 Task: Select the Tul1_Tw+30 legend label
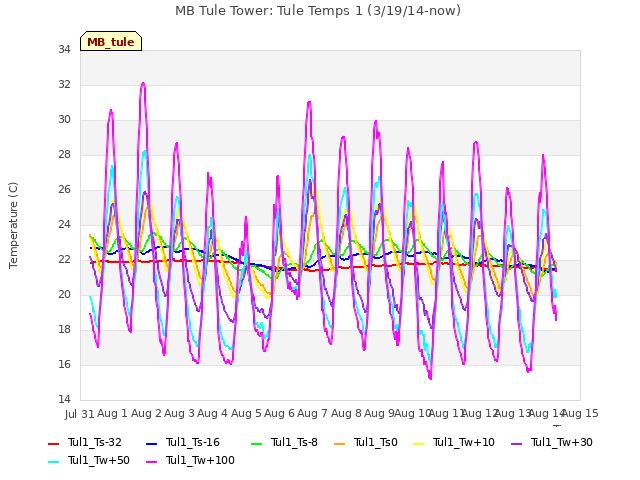[x=562, y=442]
